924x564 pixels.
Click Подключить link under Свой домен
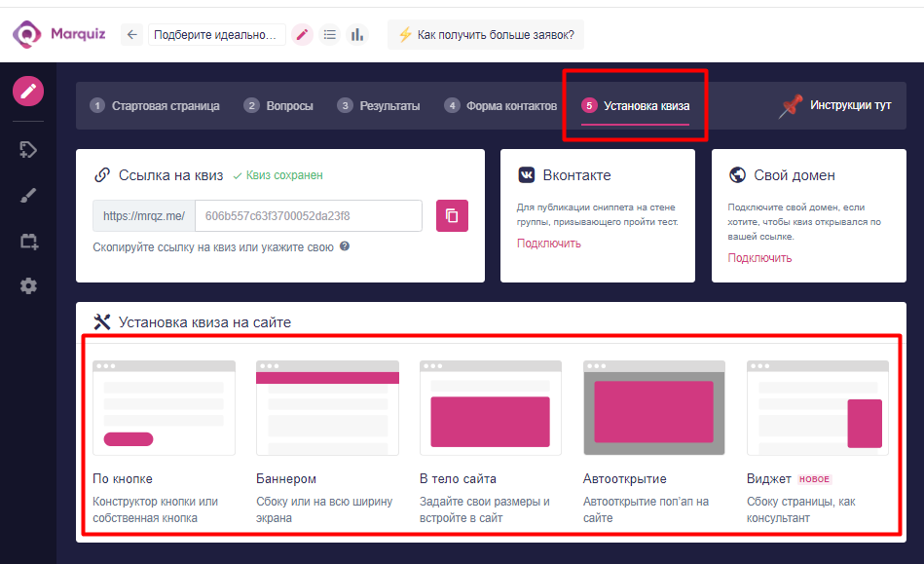coord(759,258)
